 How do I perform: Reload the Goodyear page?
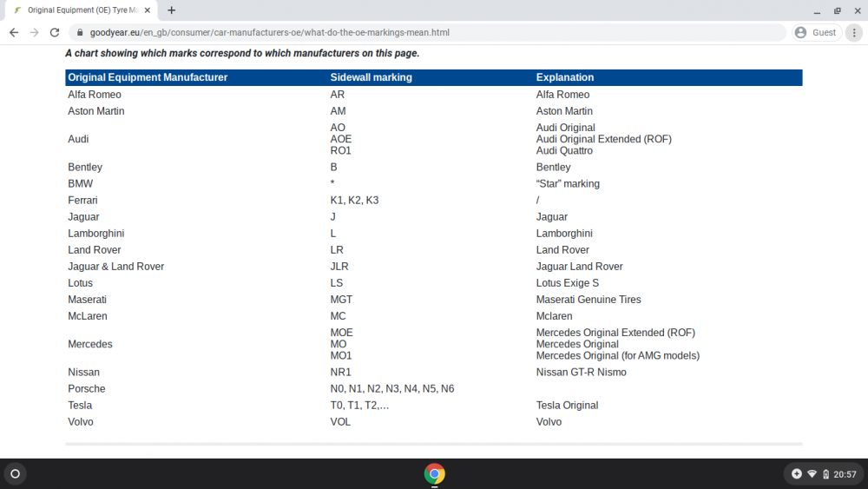click(54, 33)
